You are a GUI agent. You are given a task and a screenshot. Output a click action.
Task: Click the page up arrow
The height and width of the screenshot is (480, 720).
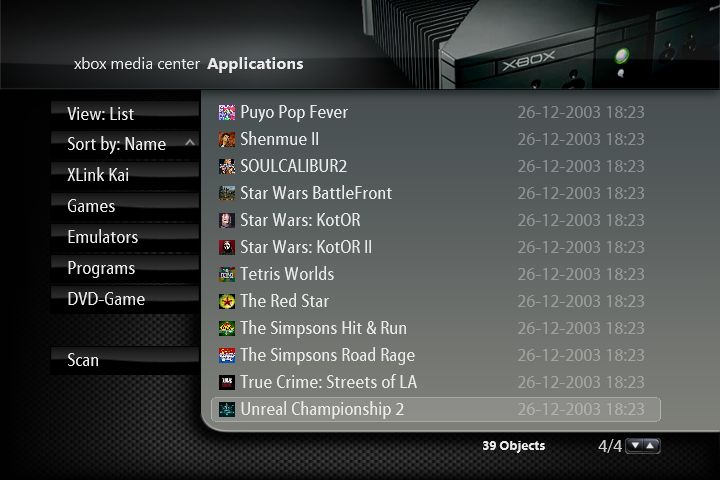coord(650,446)
